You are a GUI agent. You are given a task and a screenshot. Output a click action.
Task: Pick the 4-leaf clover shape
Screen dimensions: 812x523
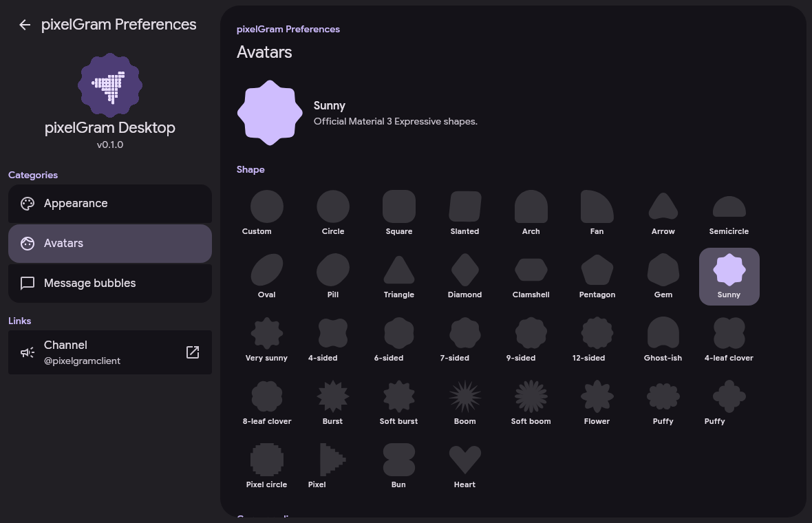[729, 340]
